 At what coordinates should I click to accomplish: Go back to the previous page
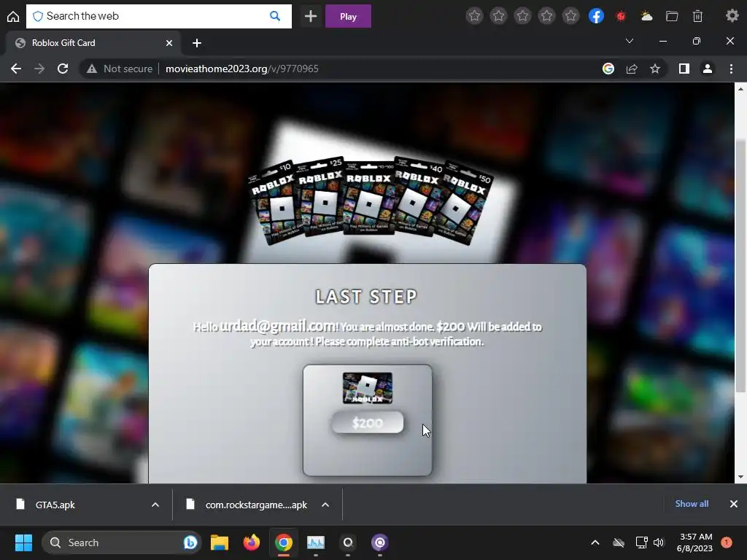click(x=16, y=69)
